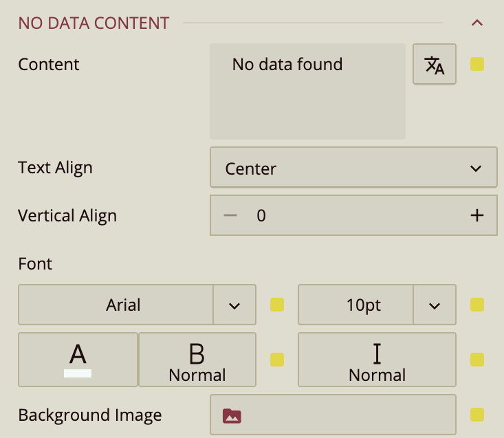This screenshot has height=438, width=504.
Task: Click yellow indicator beside Bold button
Action: pos(277,360)
